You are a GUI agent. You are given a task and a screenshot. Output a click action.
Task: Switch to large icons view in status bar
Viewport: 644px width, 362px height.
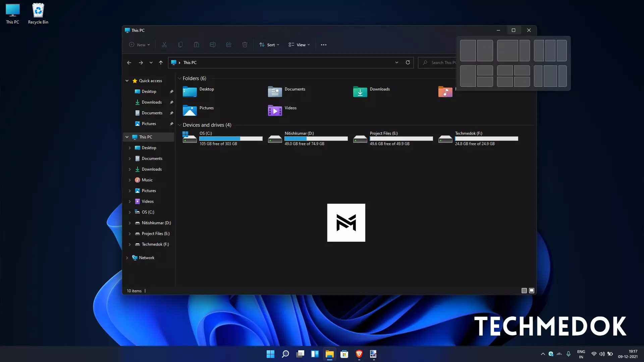click(532, 291)
